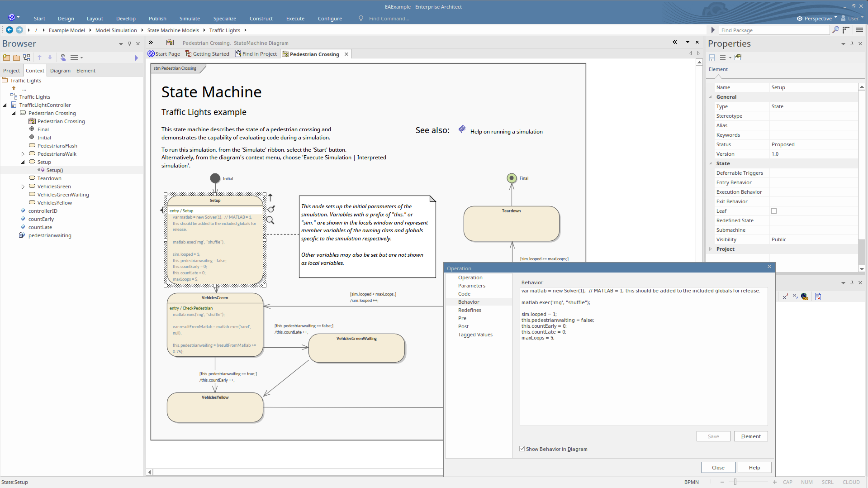This screenshot has height=488, width=868.
Task: Adjust the zoom slider in status bar
Action: point(735,482)
